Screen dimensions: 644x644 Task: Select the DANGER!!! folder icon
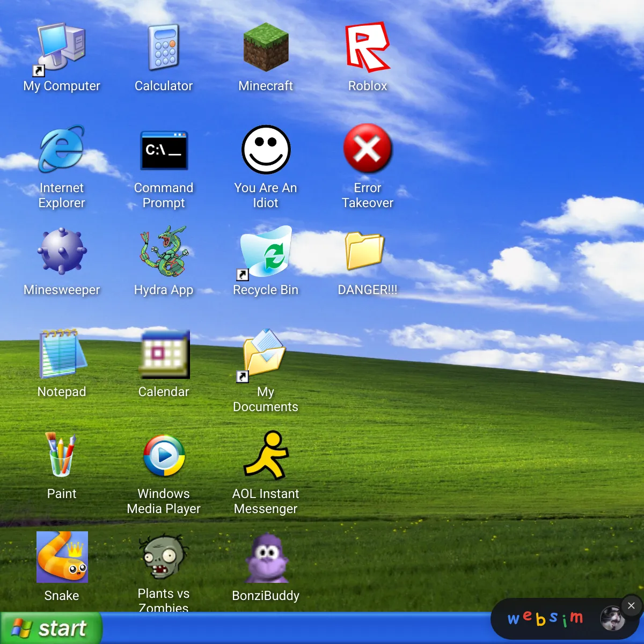click(x=365, y=251)
